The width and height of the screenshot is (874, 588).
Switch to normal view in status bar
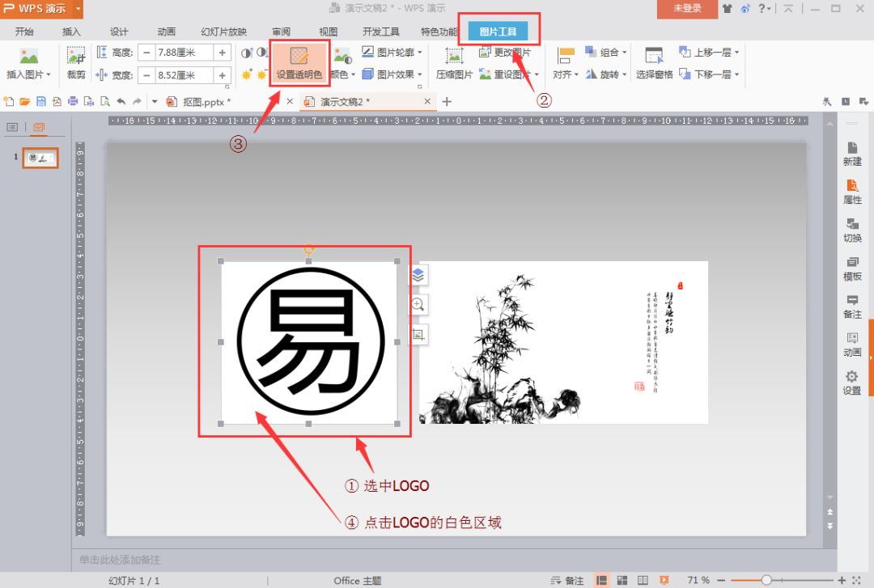click(601, 580)
